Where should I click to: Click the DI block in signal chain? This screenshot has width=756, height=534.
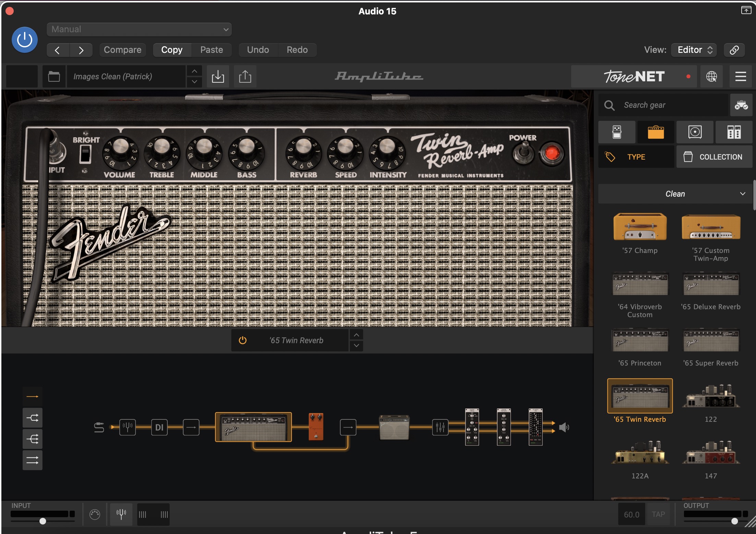click(x=160, y=427)
